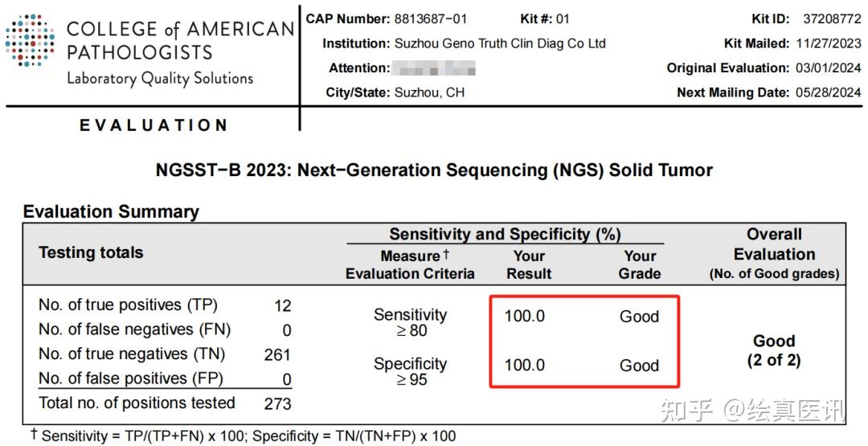The image size is (868, 446).
Task: Click the Next Mailing Date 05/28/2024
Action: coord(829,92)
